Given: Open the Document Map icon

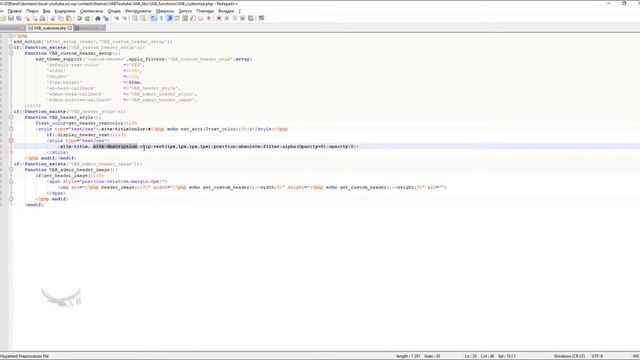Looking at the screenshot, I should (185, 18).
